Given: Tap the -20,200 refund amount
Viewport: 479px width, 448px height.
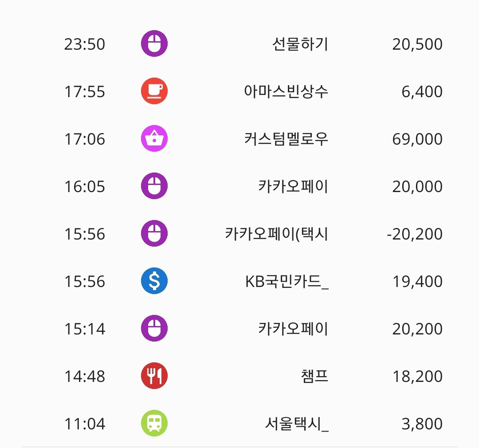Looking at the screenshot, I should click(x=415, y=234).
